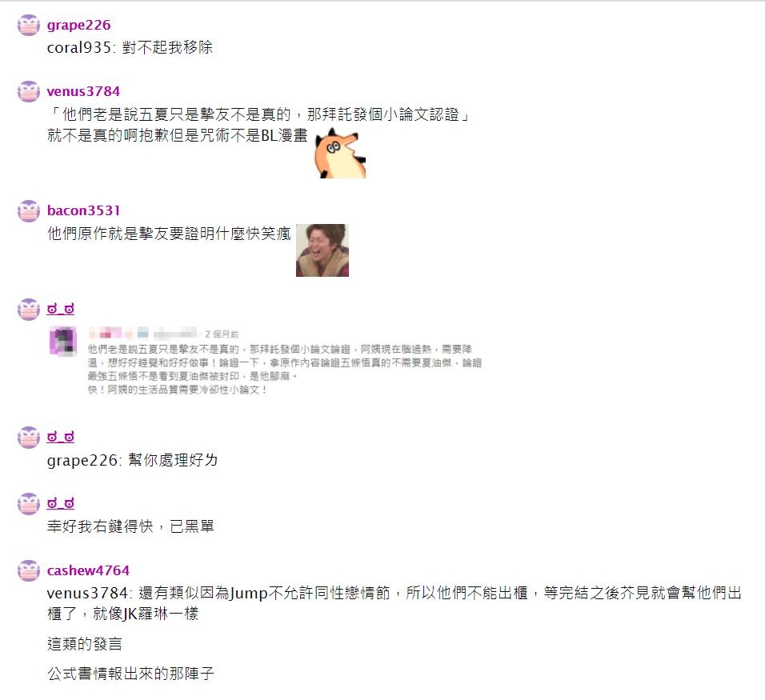This screenshot has height=700, width=765.
Task: Click avatar beside 幸好我右鍵得快 comment
Action: [29, 504]
